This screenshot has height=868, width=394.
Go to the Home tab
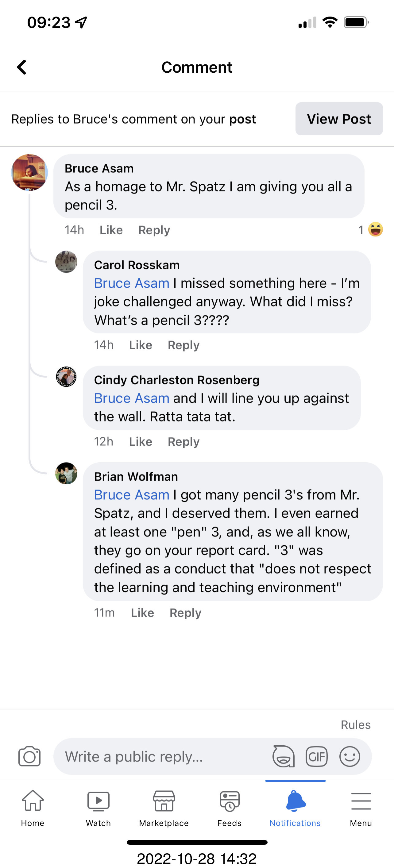(33, 808)
